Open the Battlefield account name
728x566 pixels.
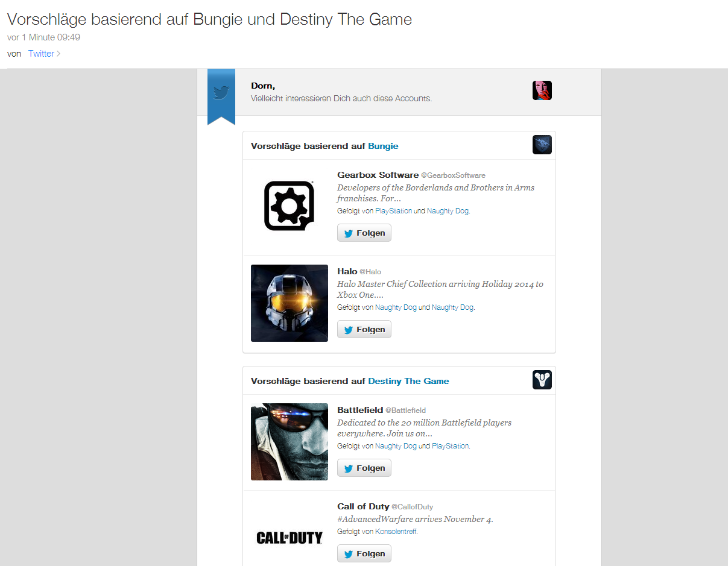click(360, 410)
